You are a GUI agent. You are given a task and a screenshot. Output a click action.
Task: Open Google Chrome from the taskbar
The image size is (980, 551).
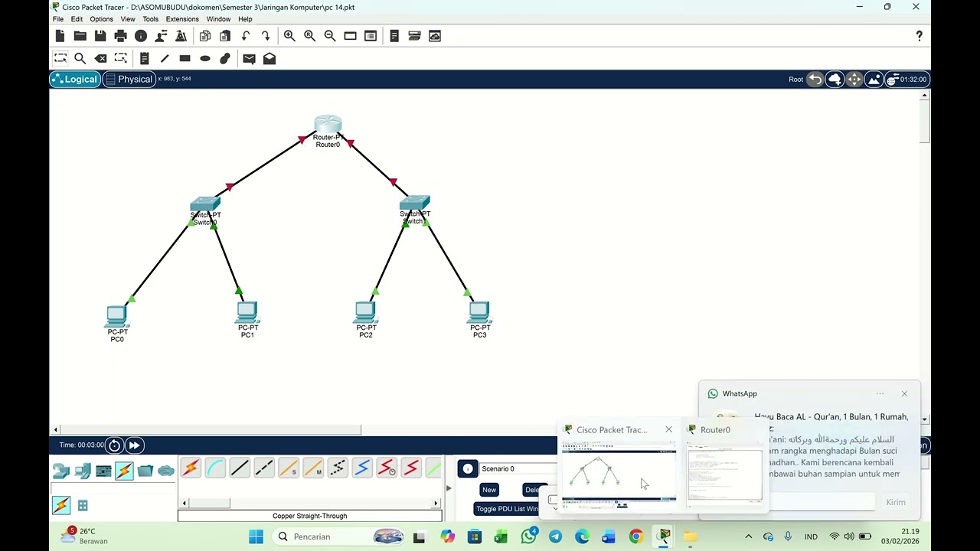coord(635,536)
